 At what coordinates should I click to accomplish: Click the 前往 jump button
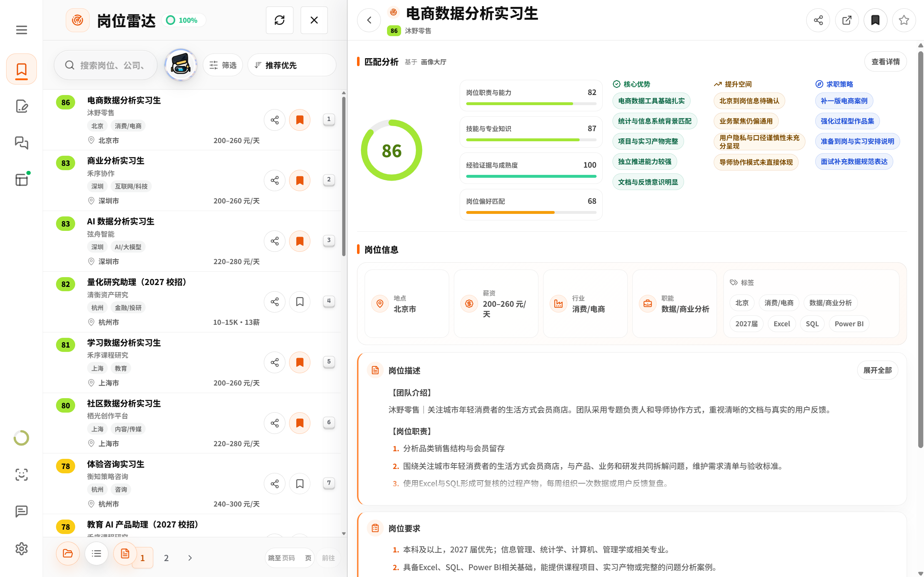328,557
